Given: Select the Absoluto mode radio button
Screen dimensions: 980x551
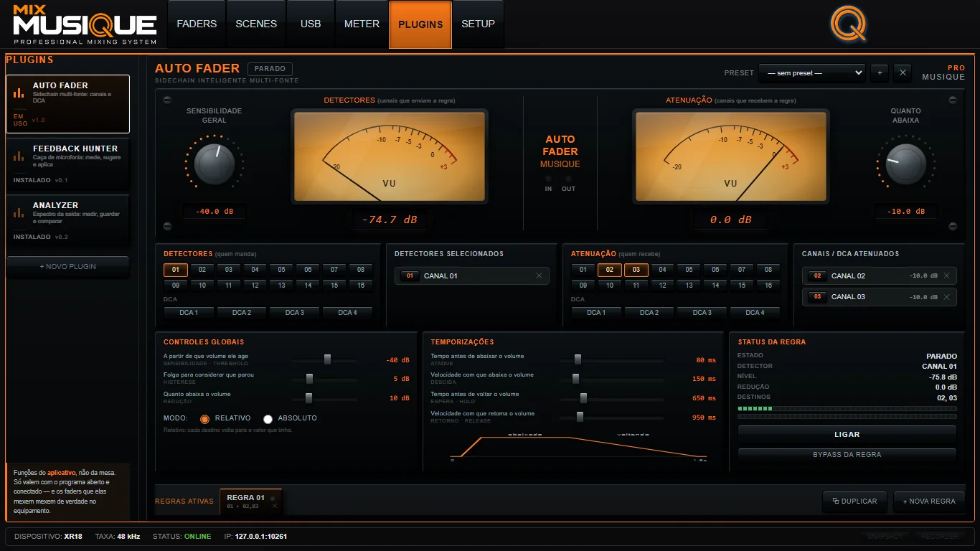Looking at the screenshot, I should click(x=268, y=418).
